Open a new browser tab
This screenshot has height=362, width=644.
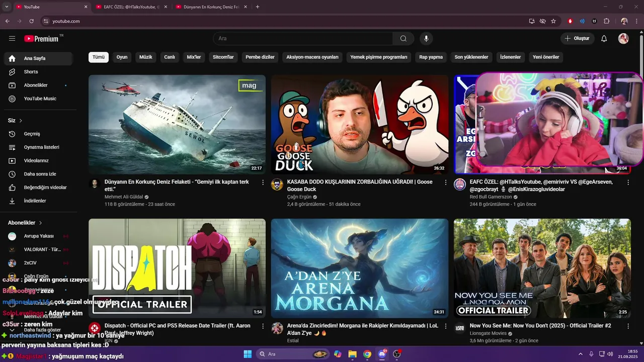[258, 7]
